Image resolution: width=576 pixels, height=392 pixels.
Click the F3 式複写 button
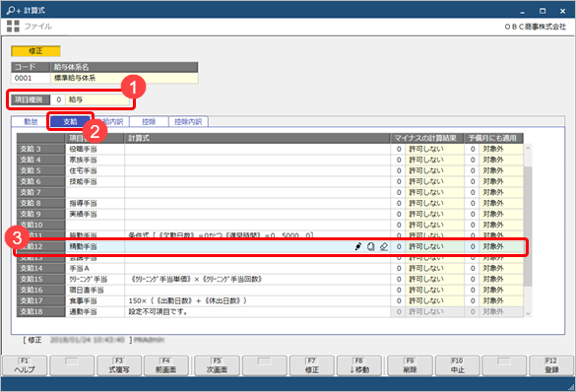pyautogui.click(x=119, y=365)
